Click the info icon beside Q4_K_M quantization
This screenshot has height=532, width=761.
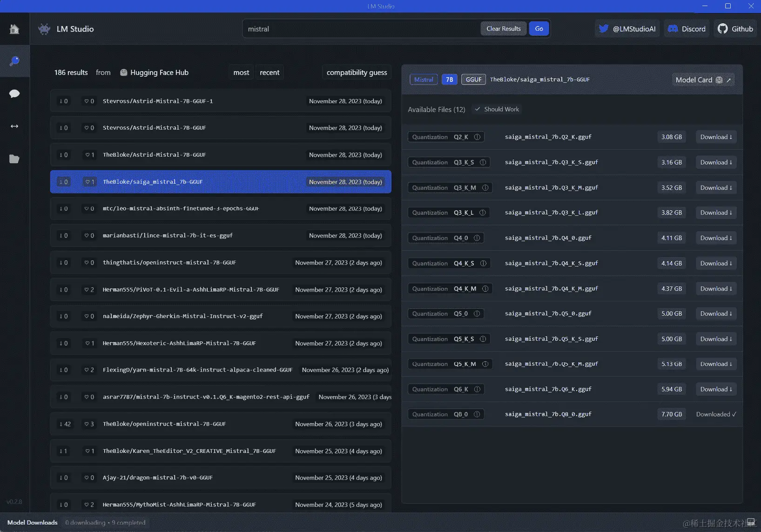485,289
